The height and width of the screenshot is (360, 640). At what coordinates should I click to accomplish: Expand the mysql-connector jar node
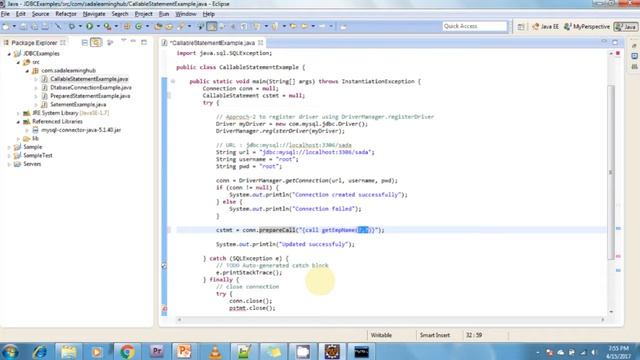27,130
